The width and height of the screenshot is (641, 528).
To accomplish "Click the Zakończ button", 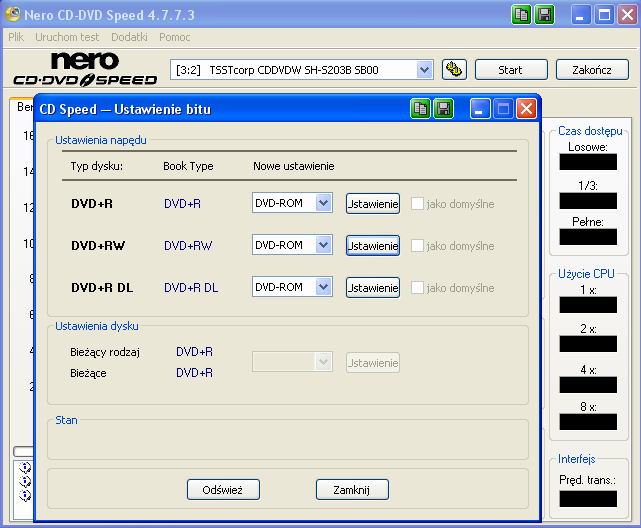I will pos(592,70).
